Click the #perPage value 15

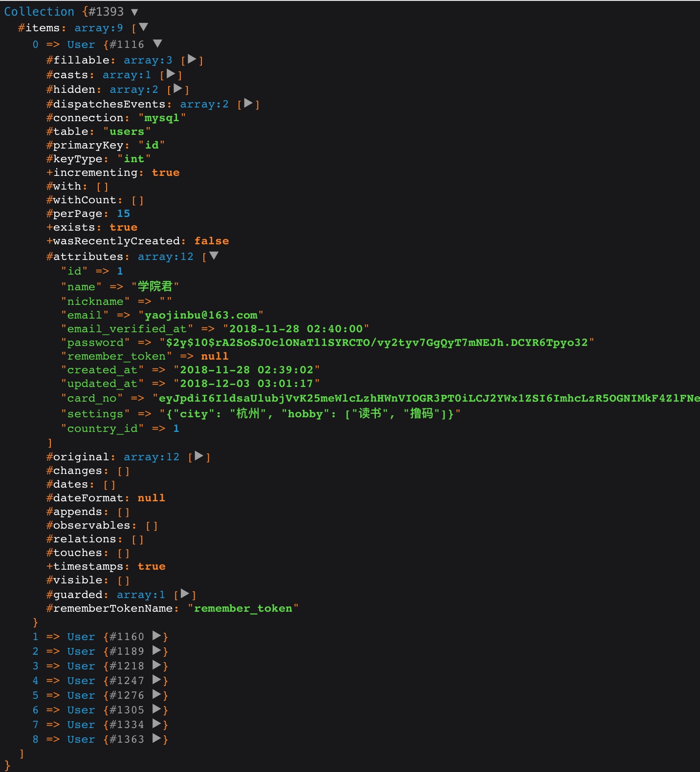[x=124, y=214]
